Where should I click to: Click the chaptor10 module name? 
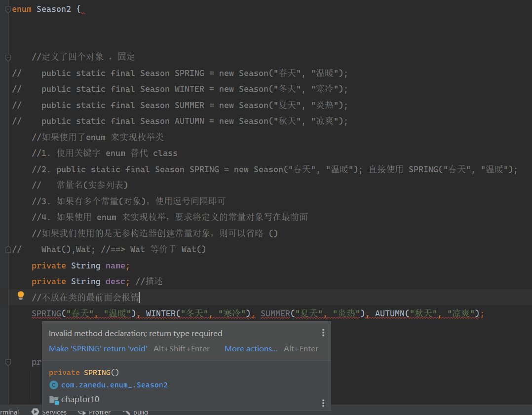point(80,399)
